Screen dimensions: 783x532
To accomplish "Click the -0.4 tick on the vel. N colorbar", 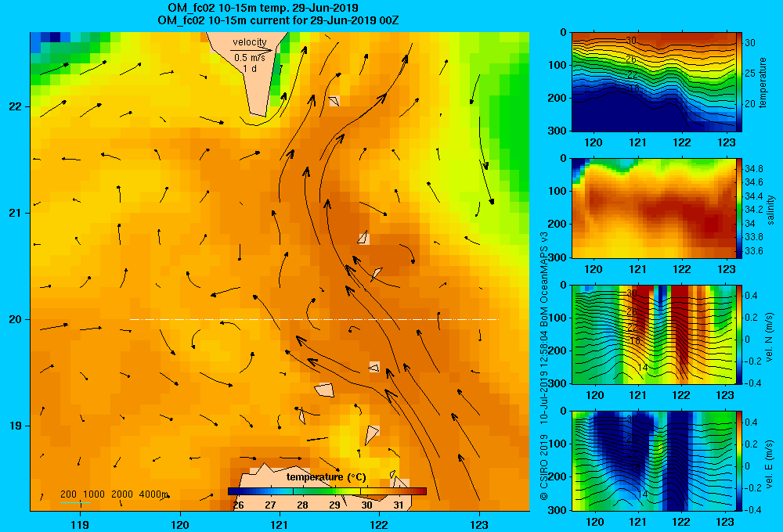I will tap(752, 383).
